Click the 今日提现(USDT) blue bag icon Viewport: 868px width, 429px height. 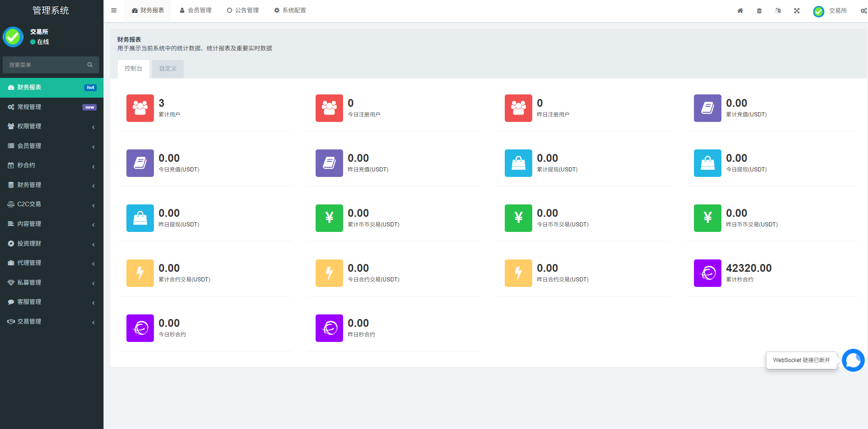708,163
